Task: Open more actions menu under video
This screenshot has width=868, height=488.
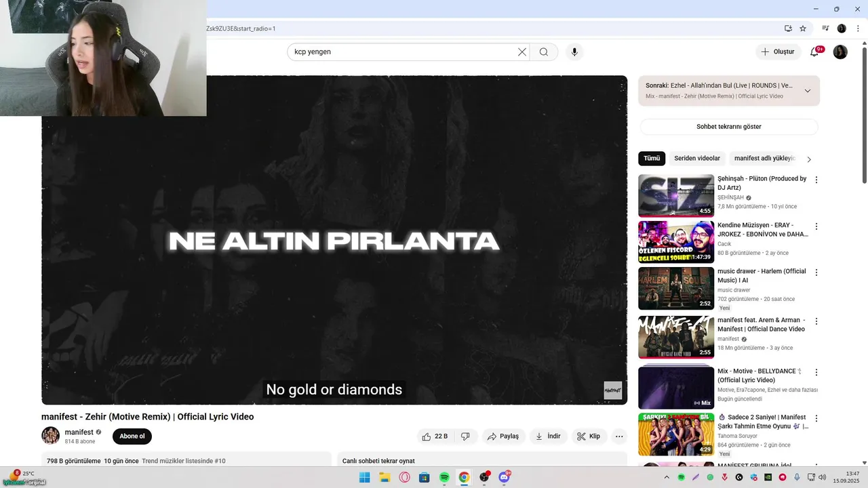Action: coord(619,436)
